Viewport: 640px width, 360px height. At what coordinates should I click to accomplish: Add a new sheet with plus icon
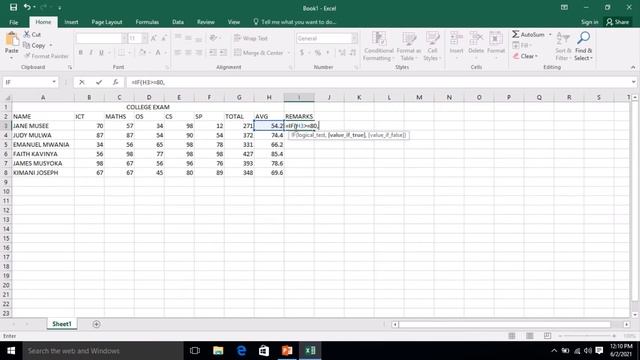96,324
